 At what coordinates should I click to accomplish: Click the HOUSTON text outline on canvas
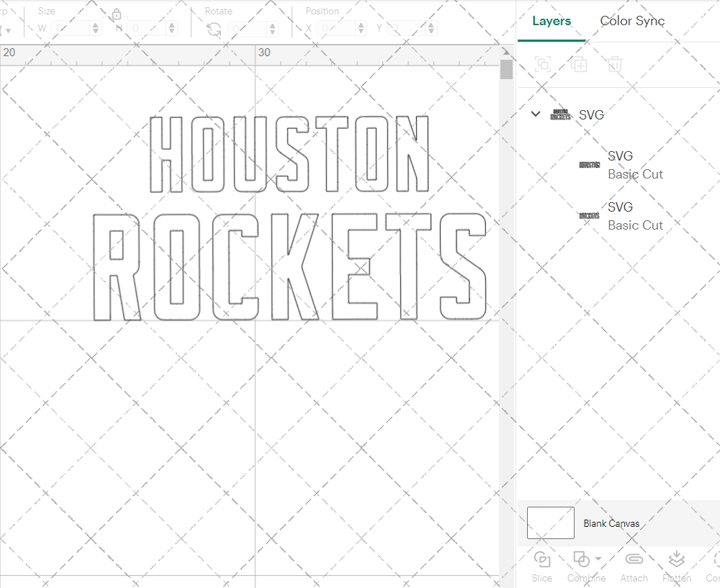(289, 154)
